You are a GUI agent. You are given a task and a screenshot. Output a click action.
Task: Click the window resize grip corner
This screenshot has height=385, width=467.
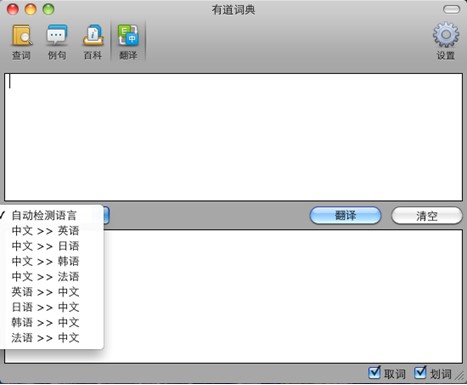pyautogui.click(x=461, y=376)
